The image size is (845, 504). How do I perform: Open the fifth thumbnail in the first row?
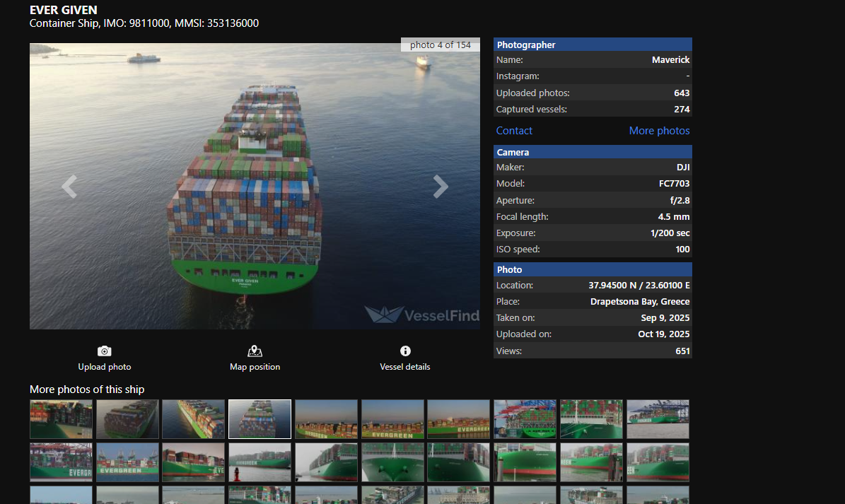point(326,419)
